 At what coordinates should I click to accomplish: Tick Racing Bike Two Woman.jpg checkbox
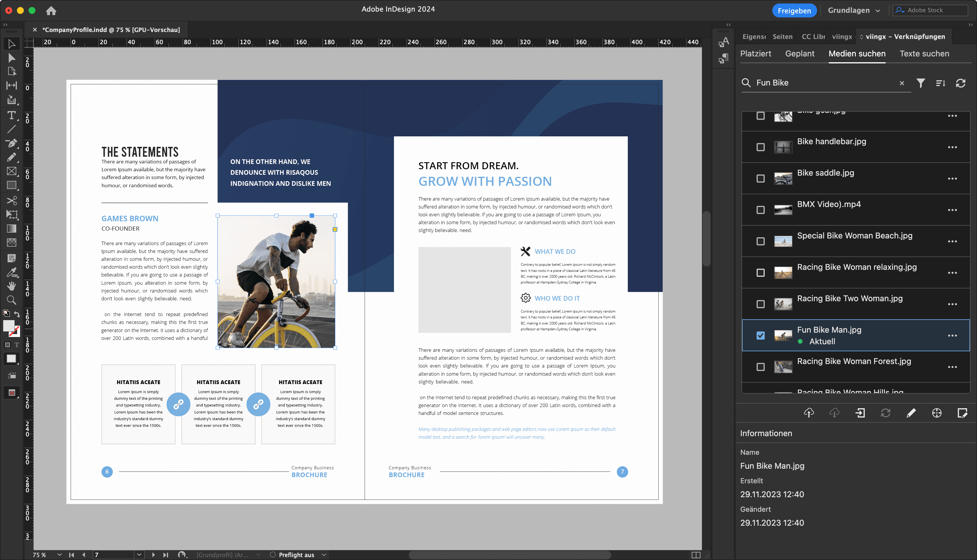coord(760,304)
